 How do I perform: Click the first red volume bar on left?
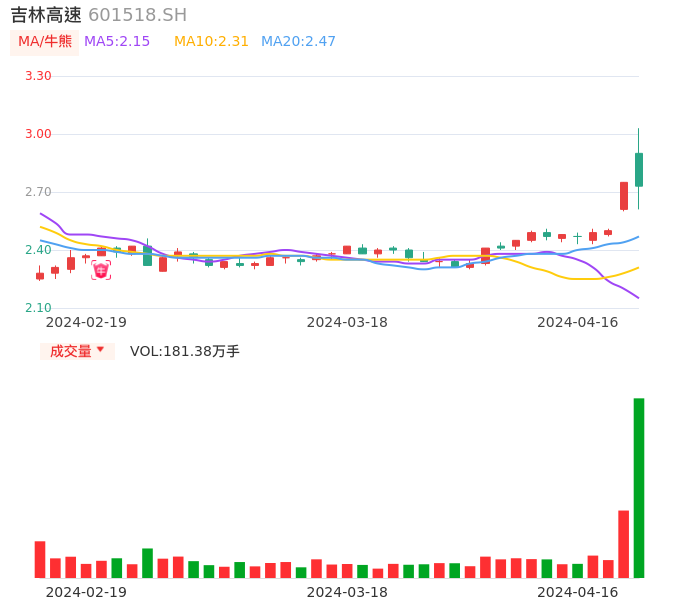(x=40, y=560)
